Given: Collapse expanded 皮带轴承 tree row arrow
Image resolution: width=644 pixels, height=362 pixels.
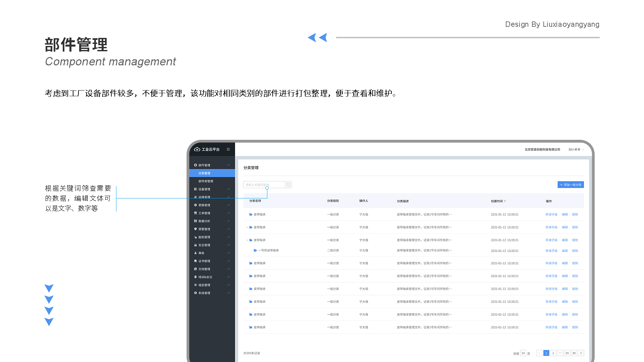Looking at the screenshot, I should [247, 240].
